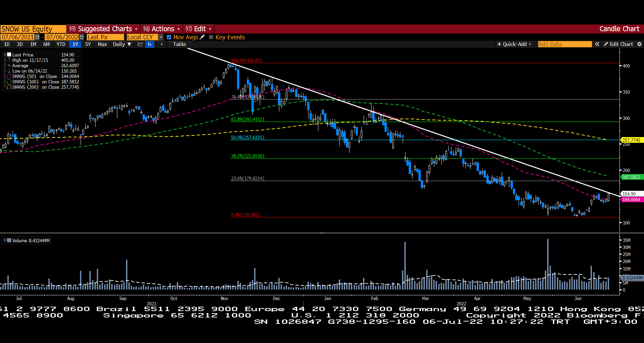The width and height of the screenshot is (644, 343).
Task: Open the Quick-Add dropdown arrow
Action: click(530, 44)
